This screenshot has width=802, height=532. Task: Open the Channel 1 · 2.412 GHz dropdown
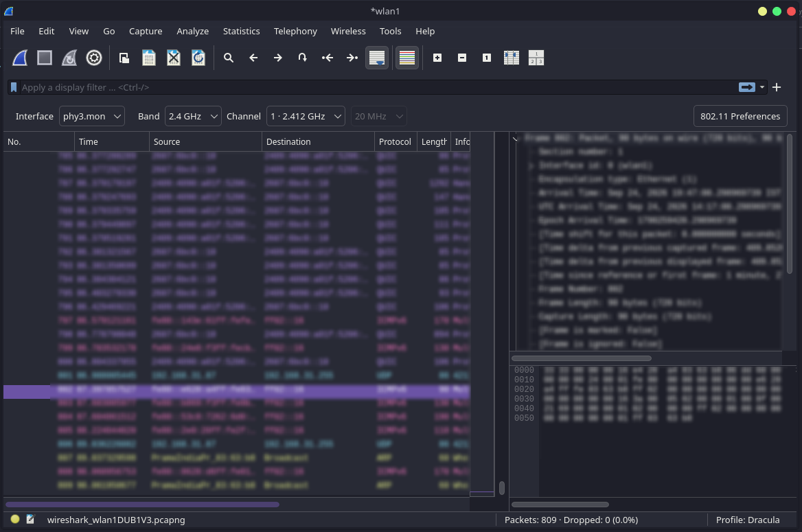[x=306, y=116]
